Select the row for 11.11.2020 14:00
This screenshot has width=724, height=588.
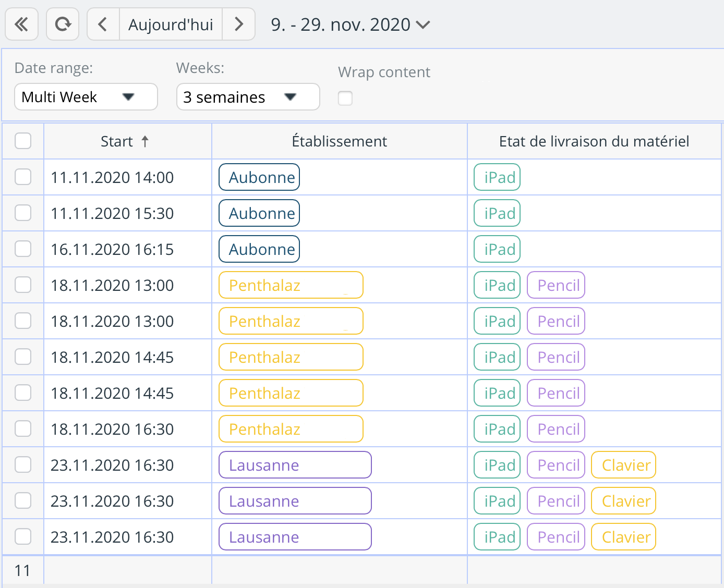coord(23,177)
